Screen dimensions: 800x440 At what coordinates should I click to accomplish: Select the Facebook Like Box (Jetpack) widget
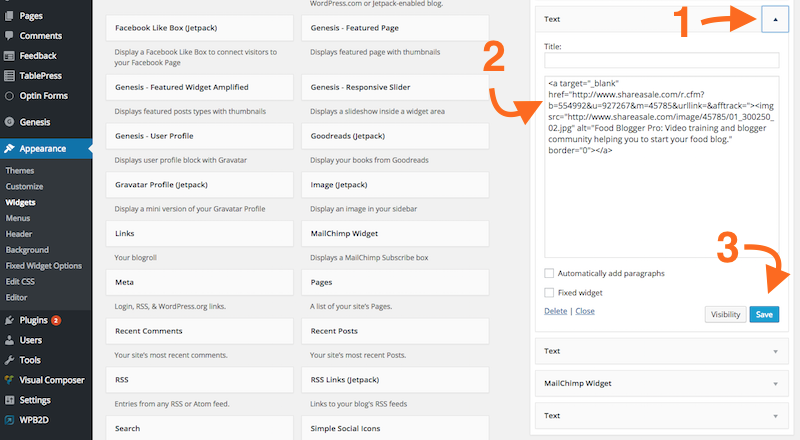click(199, 28)
